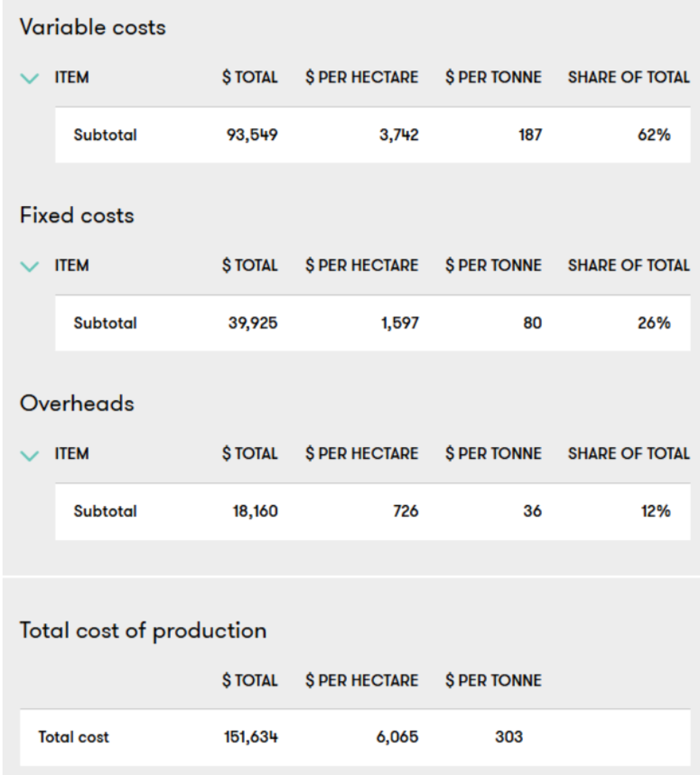Expand the Fixed costs item list chevron
This screenshot has width=700, height=775.
[x=30, y=266]
